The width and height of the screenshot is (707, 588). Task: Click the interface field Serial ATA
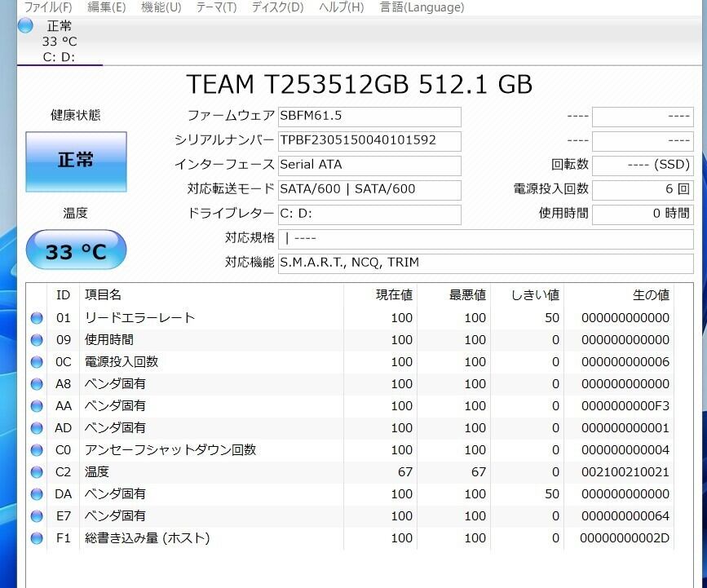tap(369, 165)
